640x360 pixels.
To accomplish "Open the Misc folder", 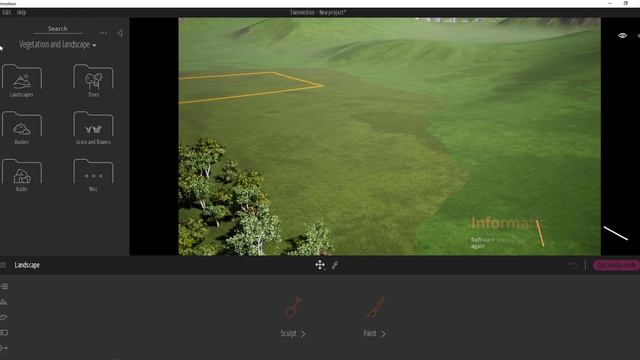I will click(x=93, y=176).
